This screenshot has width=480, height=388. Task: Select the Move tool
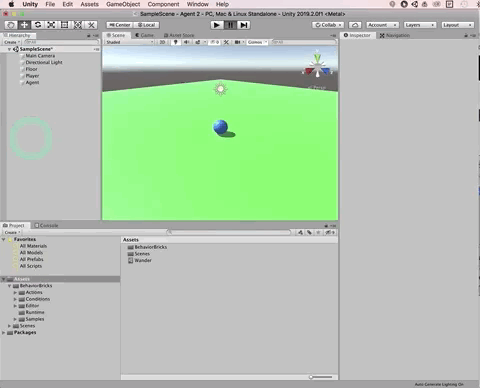click(24, 25)
